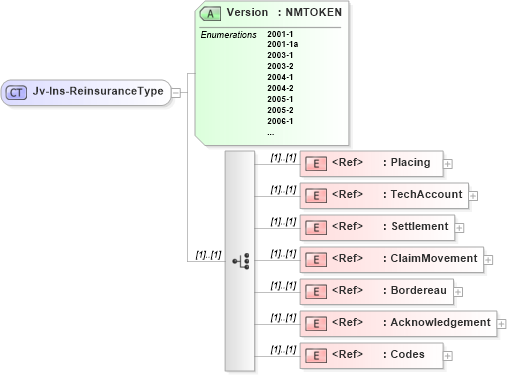Expand the Codes element

click(448, 356)
